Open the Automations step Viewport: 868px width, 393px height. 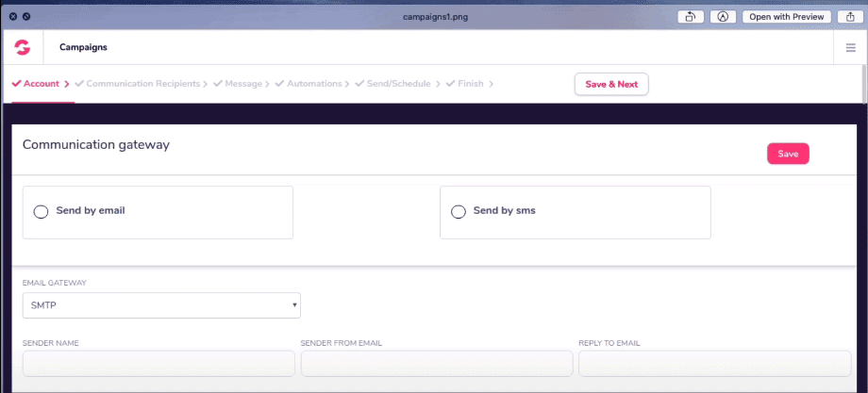313,84
